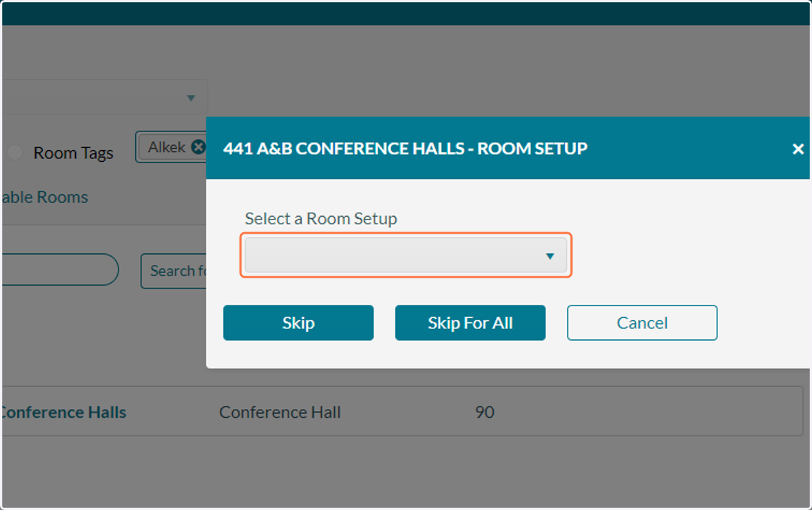The width and height of the screenshot is (812, 510).
Task: Click the Skip button
Action: pyautogui.click(x=298, y=322)
